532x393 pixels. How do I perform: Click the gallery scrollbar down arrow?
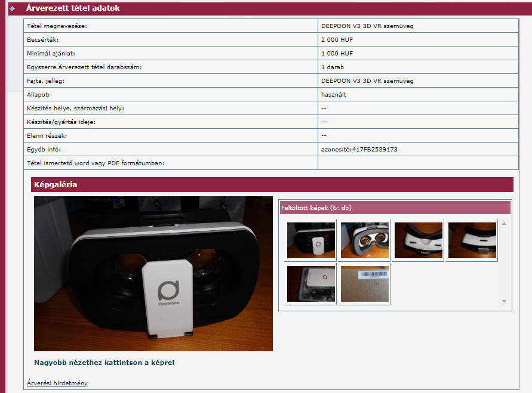(x=504, y=301)
